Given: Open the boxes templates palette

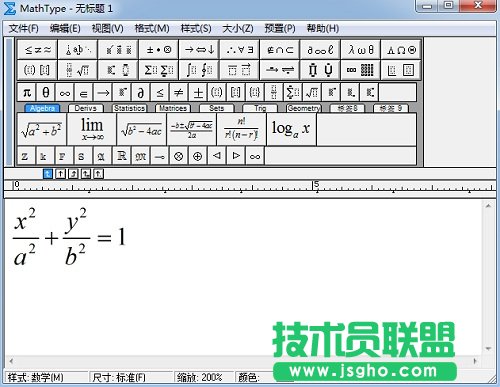Looking at the screenshot, I should point(401,70).
